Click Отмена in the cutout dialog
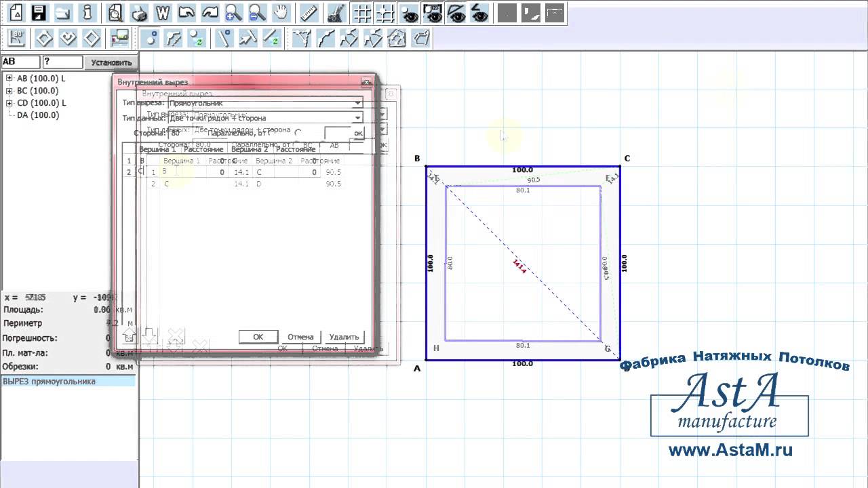The width and height of the screenshot is (868, 488). pyautogui.click(x=300, y=337)
